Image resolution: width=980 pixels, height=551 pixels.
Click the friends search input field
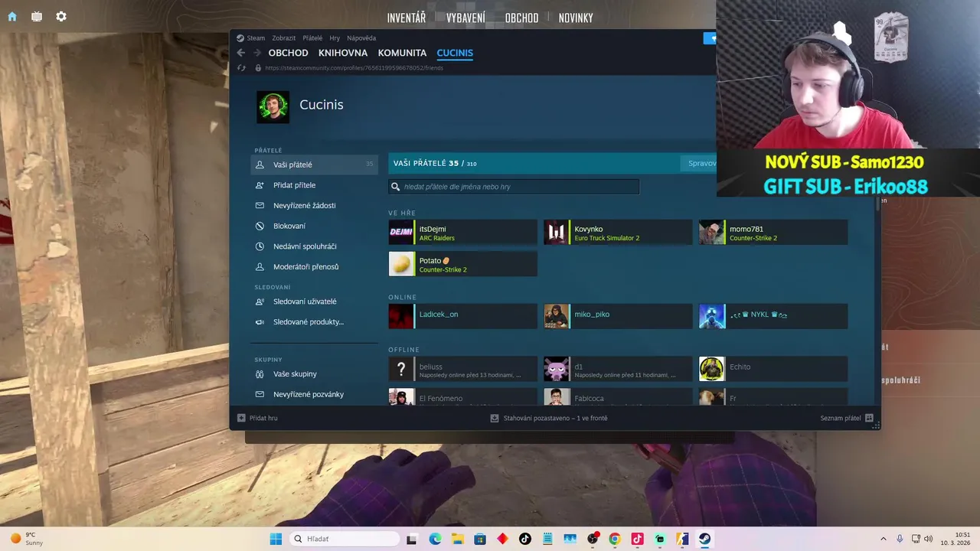[x=514, y=187]
